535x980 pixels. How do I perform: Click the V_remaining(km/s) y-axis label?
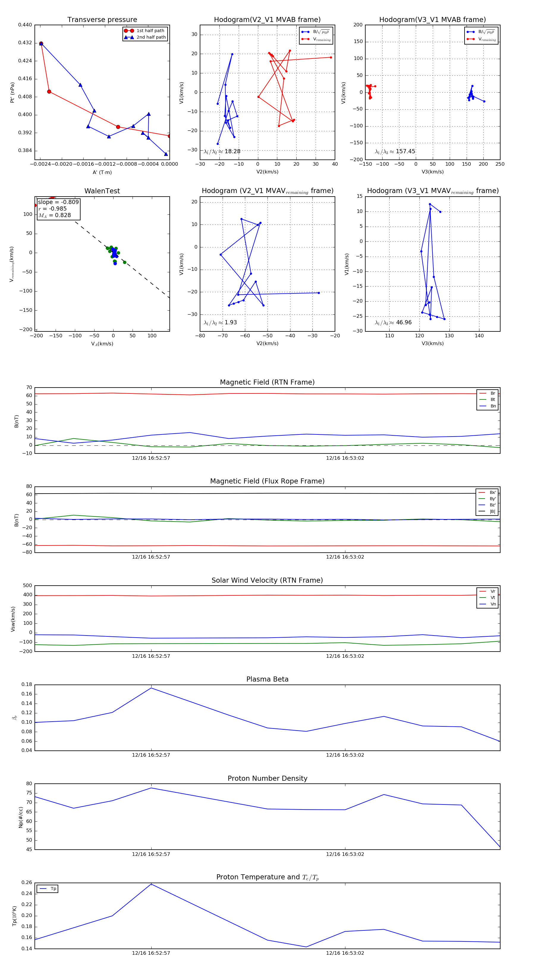(12, 264)
